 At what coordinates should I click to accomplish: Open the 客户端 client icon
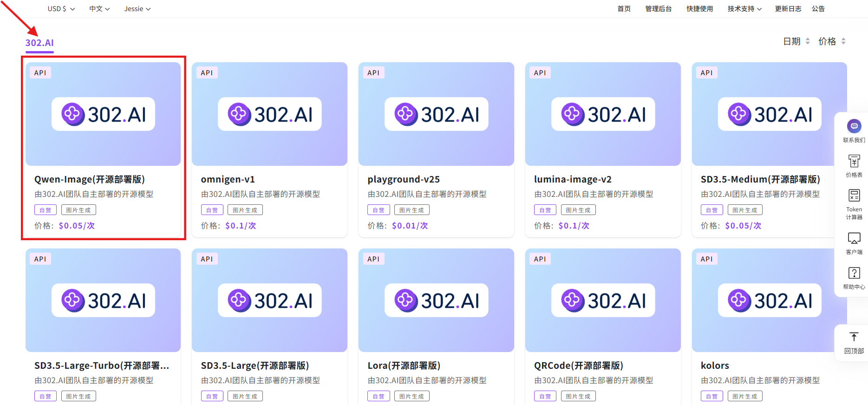coord(854,239)
